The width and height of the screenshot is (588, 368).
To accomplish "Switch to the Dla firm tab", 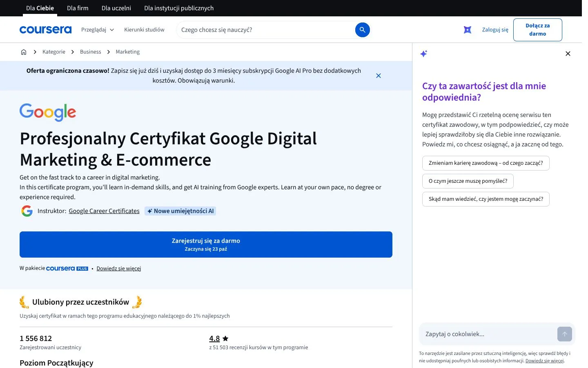I will (78, 8).
